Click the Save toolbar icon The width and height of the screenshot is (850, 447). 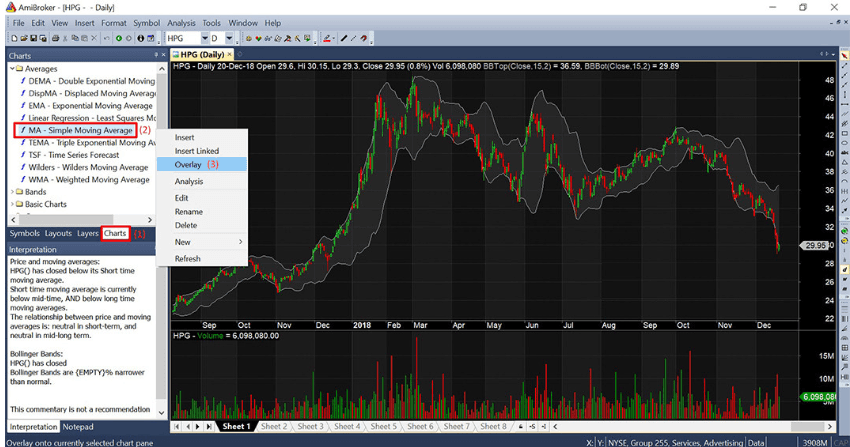tap(34, 38)
